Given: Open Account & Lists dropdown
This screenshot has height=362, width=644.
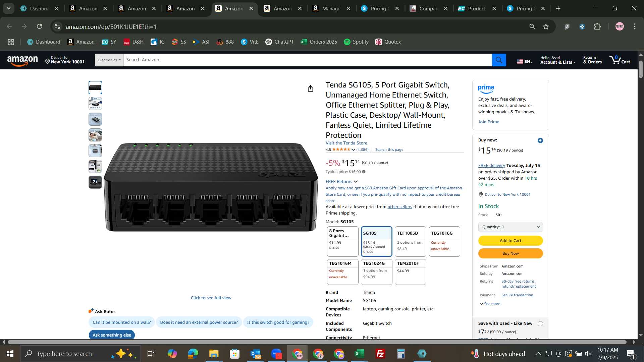Looking at the screenshot, I should click(557, 60).
